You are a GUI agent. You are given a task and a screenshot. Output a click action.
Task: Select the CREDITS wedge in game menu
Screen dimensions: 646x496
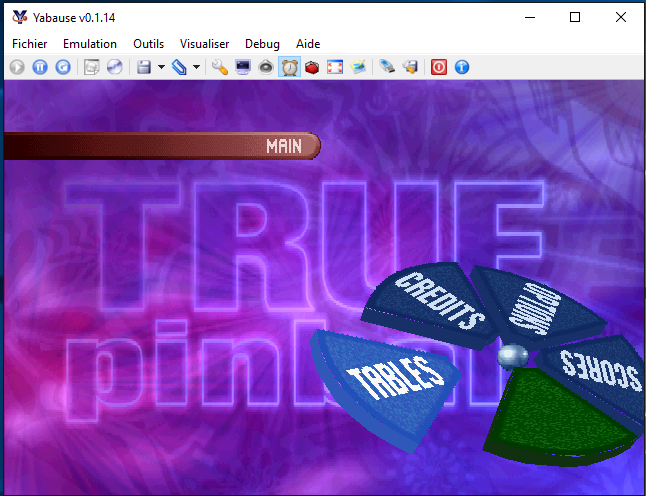pos(433,303)
